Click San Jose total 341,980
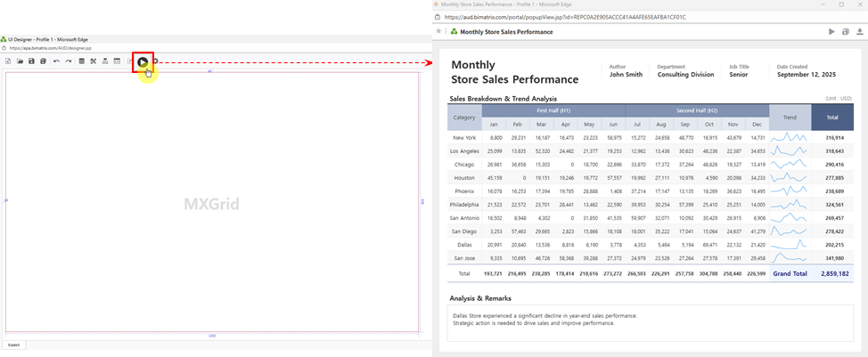This screenshot has height=357, width=868. pos(834,258)
